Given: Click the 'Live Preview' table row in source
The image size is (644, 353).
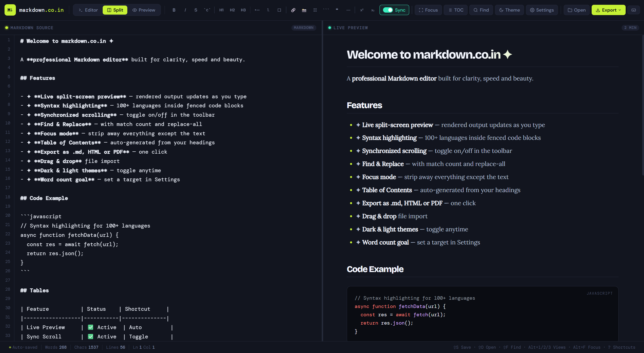Looking at the screenshot, I should (x=97, y=327).
